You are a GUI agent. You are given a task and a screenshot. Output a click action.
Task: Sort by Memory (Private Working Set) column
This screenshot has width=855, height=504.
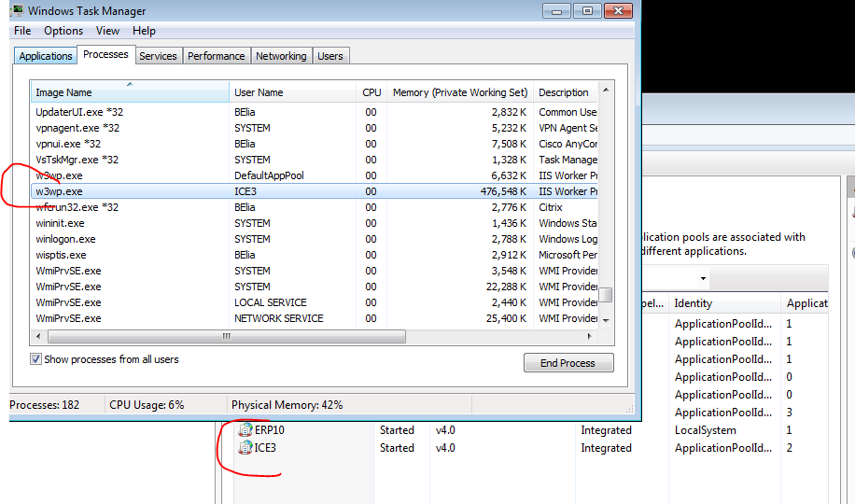click(x=460, y=92)
